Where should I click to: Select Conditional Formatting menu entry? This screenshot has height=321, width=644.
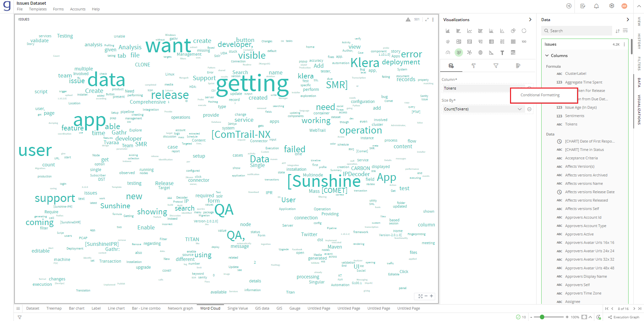pyautogui.click(x=540, y=95)
